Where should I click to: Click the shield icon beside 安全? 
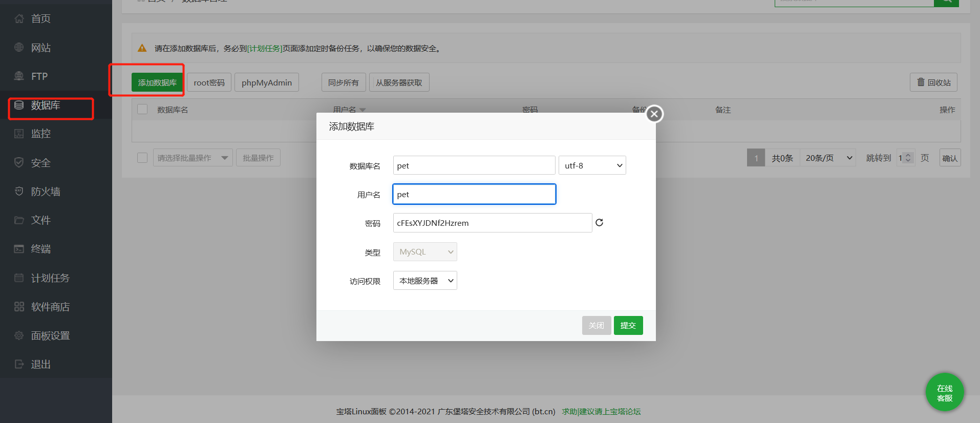tap(19, 162)
